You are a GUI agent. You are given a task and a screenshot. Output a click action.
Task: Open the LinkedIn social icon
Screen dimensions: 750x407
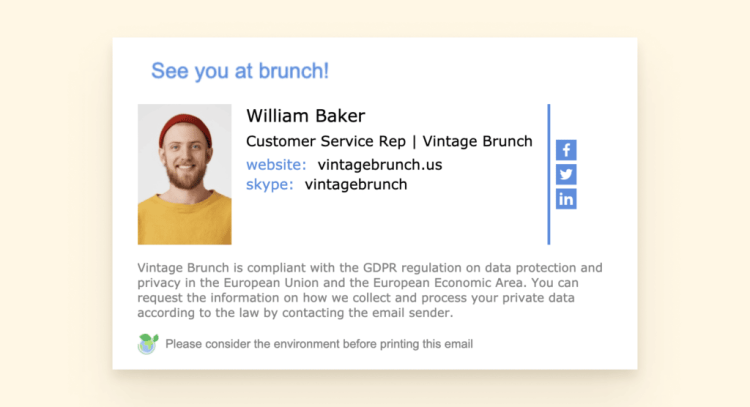point(566,199)
